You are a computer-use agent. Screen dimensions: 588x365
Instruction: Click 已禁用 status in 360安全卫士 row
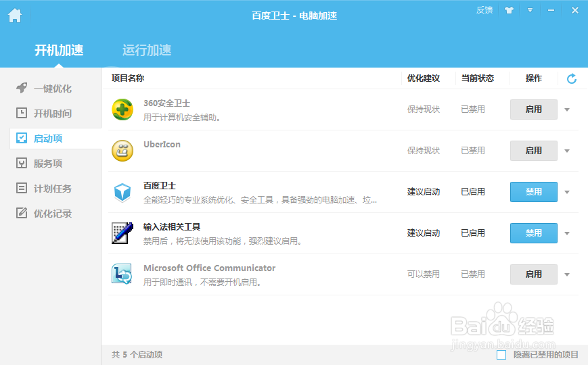coord(473,109)
